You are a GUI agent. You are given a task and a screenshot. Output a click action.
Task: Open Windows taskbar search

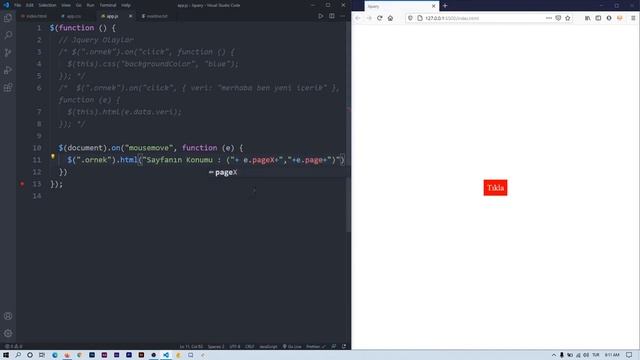(18, 355)
